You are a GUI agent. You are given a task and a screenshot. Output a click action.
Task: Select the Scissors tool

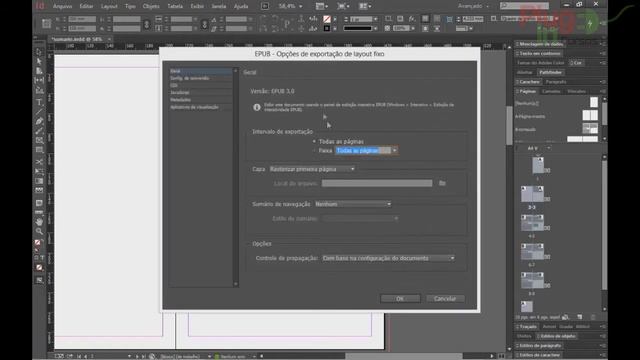click(39, 162)
